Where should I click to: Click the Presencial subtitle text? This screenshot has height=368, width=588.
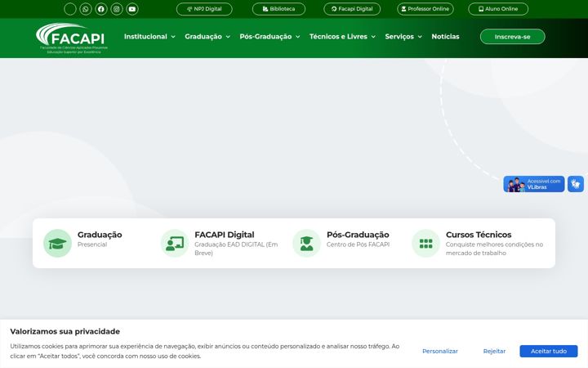(92, 245)
